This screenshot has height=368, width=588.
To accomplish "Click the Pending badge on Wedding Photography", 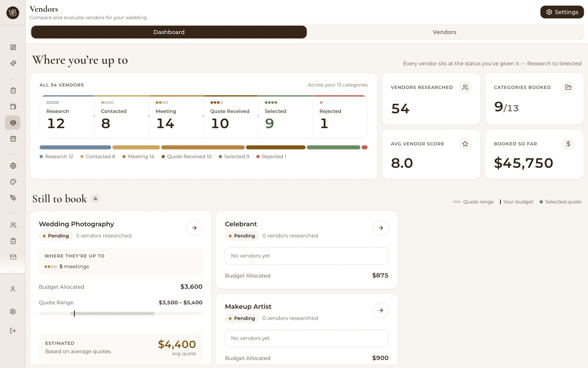I will coord(56,236).
